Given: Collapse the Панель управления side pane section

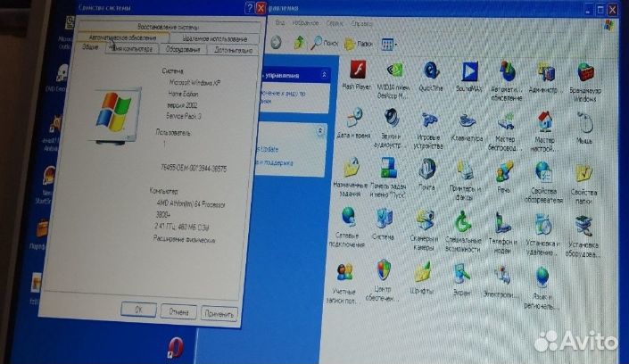Looking at the screenshot, I should point(324,75).
